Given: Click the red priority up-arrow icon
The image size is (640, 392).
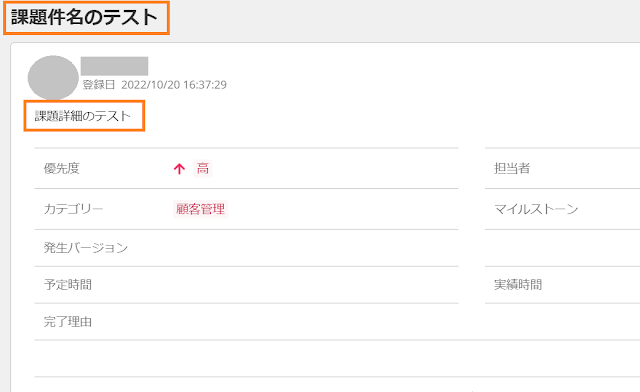Looking at the screenshot, I should pyautogui.click(x=179, y=169).
